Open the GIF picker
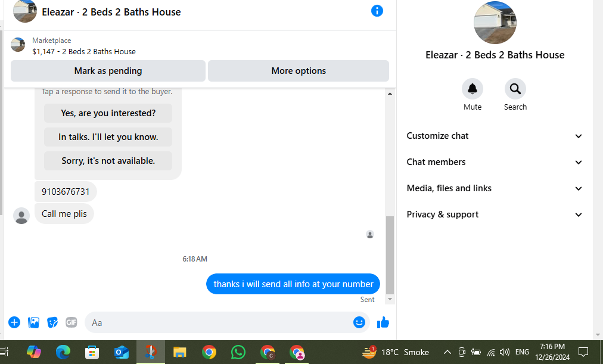 tap(71, 322)
